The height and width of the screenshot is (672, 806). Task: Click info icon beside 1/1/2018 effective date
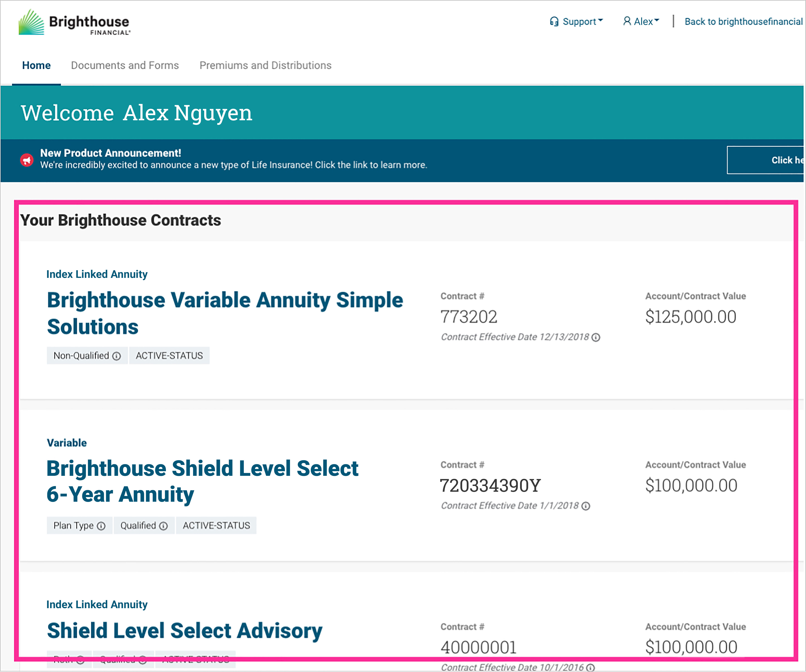coord(586,506)
